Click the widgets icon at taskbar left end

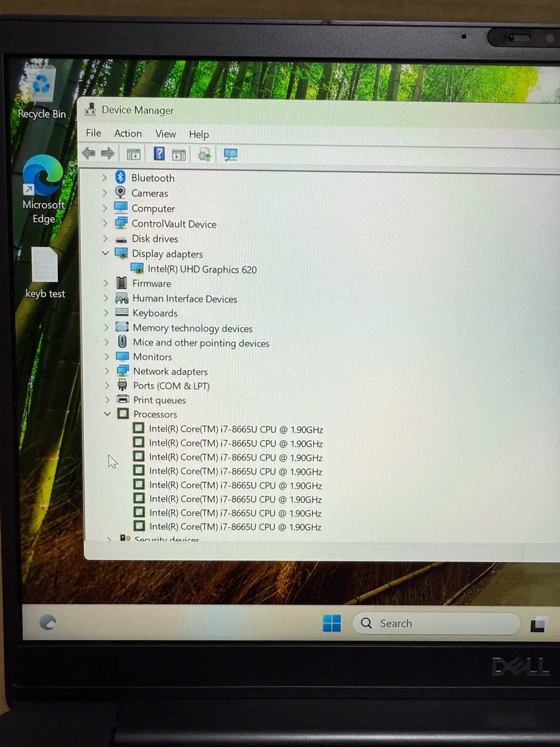coord(48,622)
